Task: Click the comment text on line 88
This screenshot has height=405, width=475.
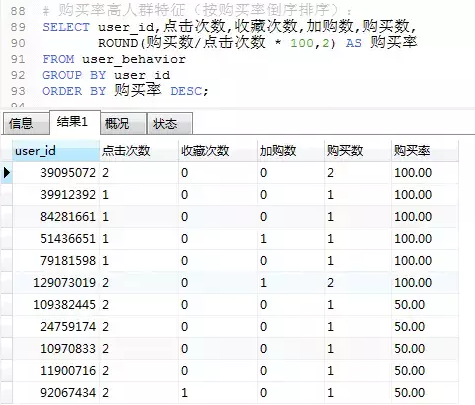Action: [197, 11]
